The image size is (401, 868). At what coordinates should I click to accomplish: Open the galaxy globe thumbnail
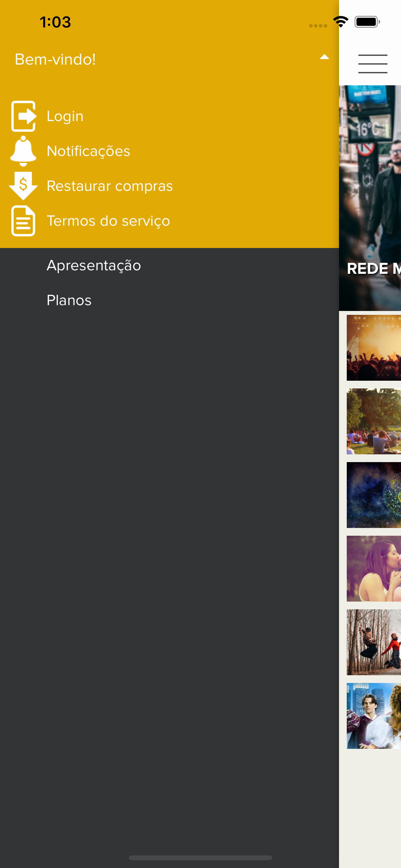pyautogui.click(x=374, y=495)
